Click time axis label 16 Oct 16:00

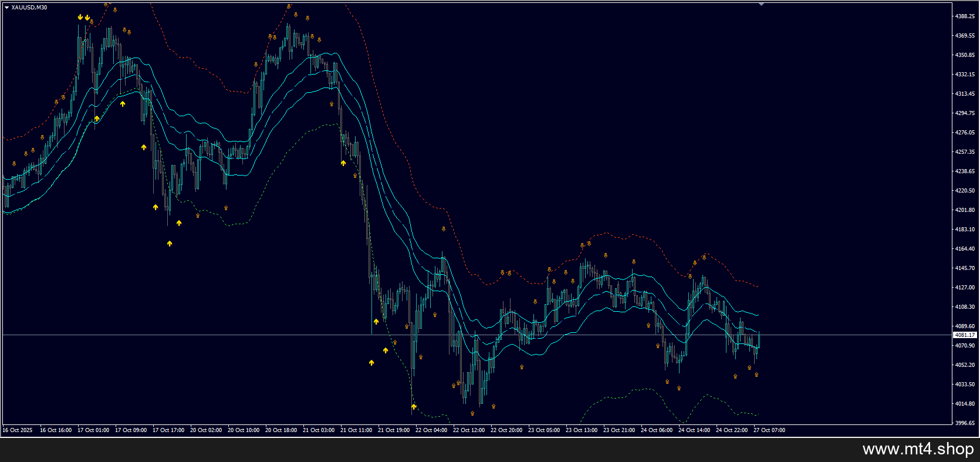pyautogui.click(x=56, y=430)
